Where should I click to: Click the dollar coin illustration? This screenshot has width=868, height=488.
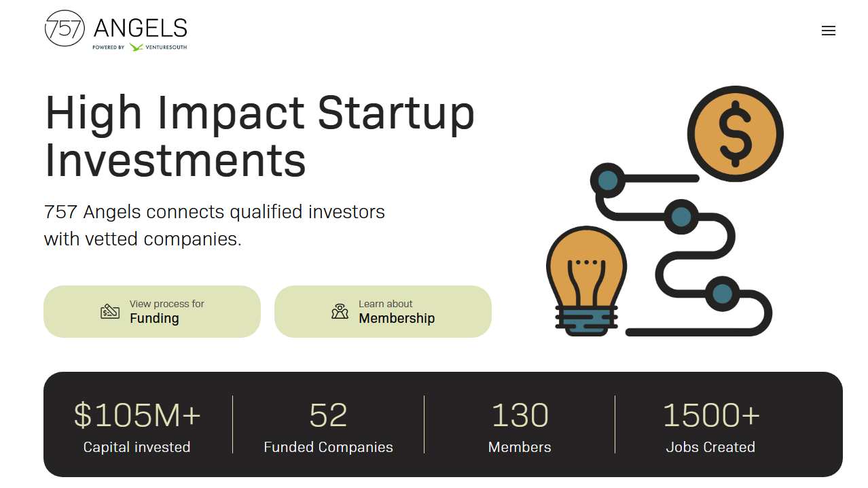click(735, 134)
